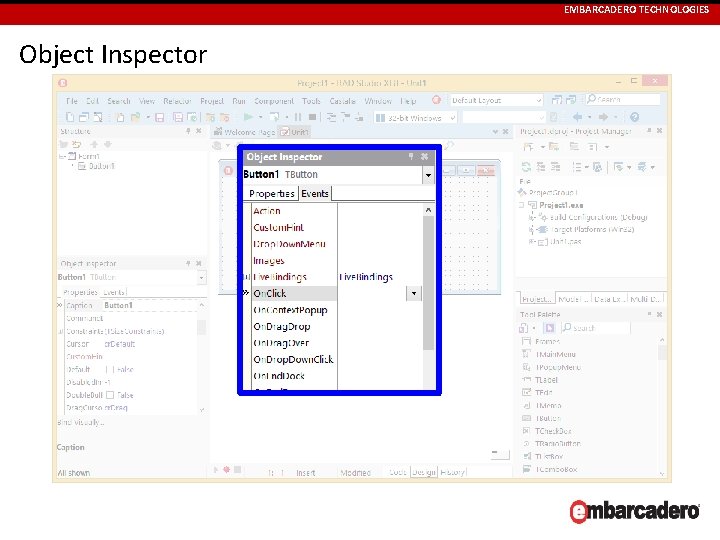Select the TCheckBox component in Tool Palette
This screenshot has width=720, height=540.
coord(547,431)
